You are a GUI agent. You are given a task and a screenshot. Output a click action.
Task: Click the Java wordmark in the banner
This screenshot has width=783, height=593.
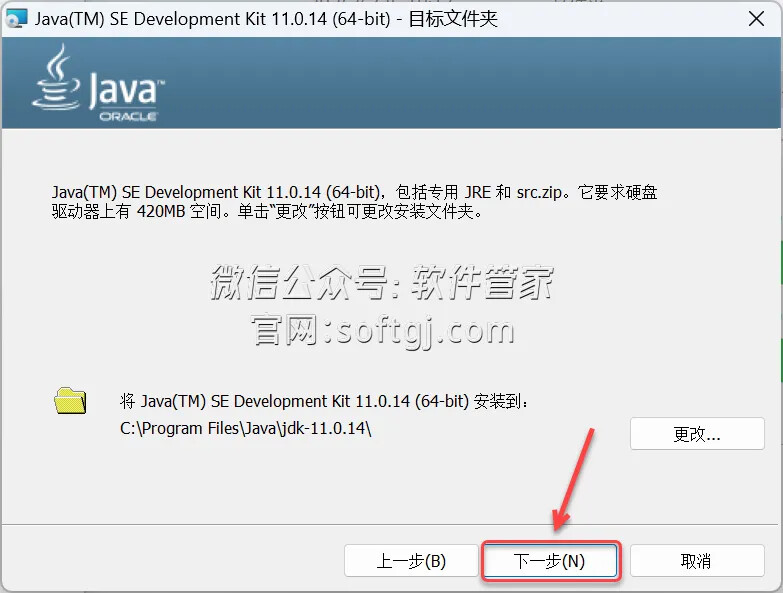pyautogui.click(x=124, y=88)
